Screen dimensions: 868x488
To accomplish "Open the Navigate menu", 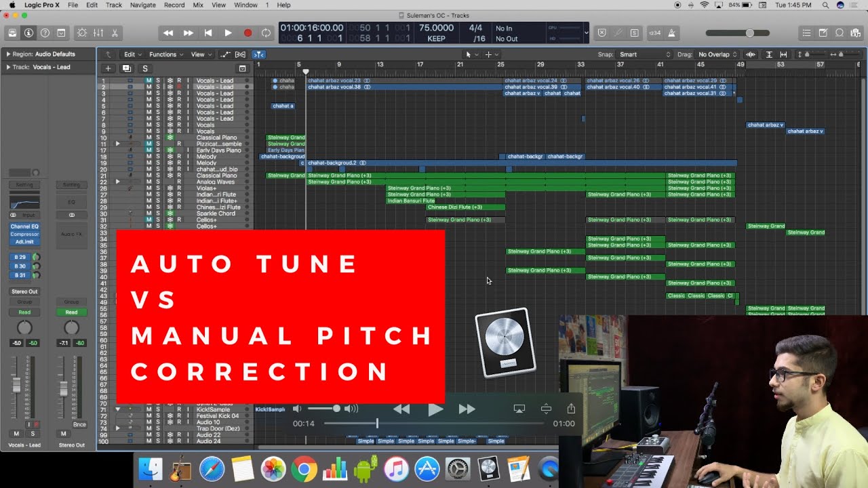I will tap(142, 5).
